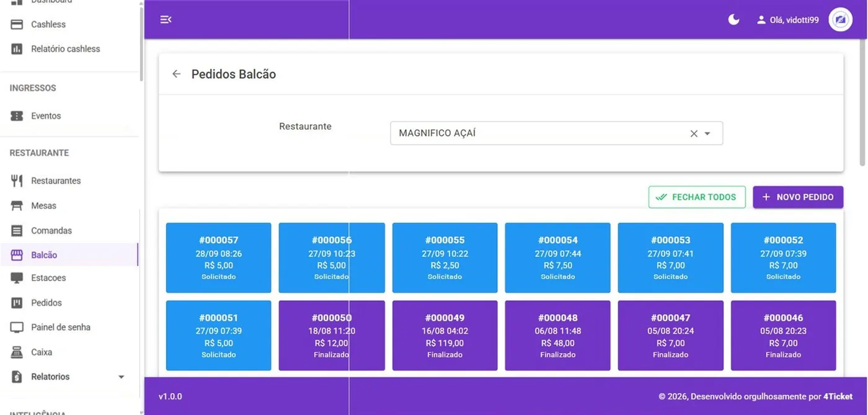This screenshot has height=415, width=868.
Task: Click the Balcão storefront icon
Action: [17, 255]
